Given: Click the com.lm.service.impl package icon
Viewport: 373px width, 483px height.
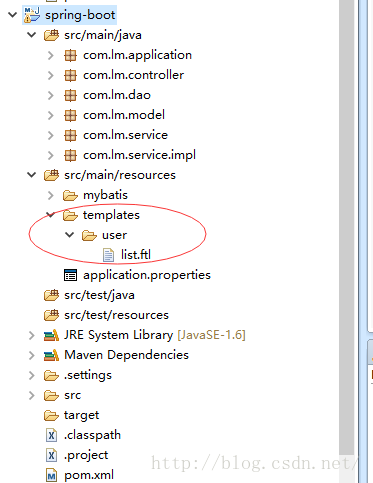Looking at the screenshot, I should 70,155.
